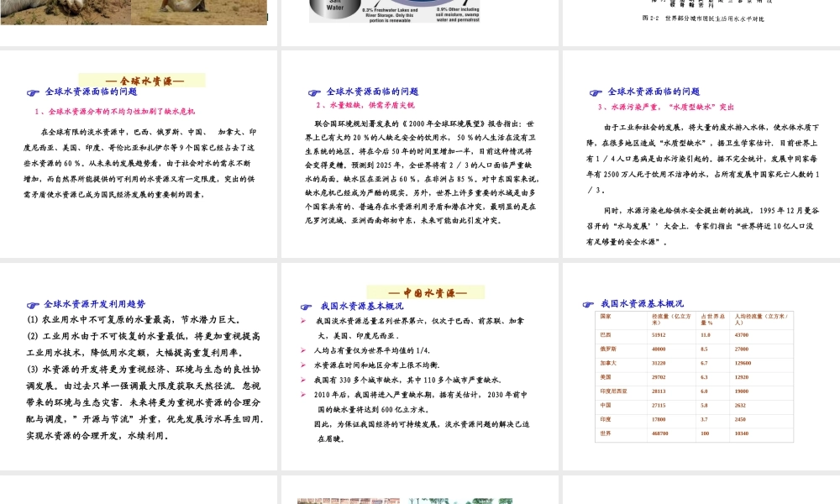Select the figure caption "图2-2 世界部分城市居民生活用水水平对比"
The height and width of the screenshot is (504, 840).
point(701,18)
